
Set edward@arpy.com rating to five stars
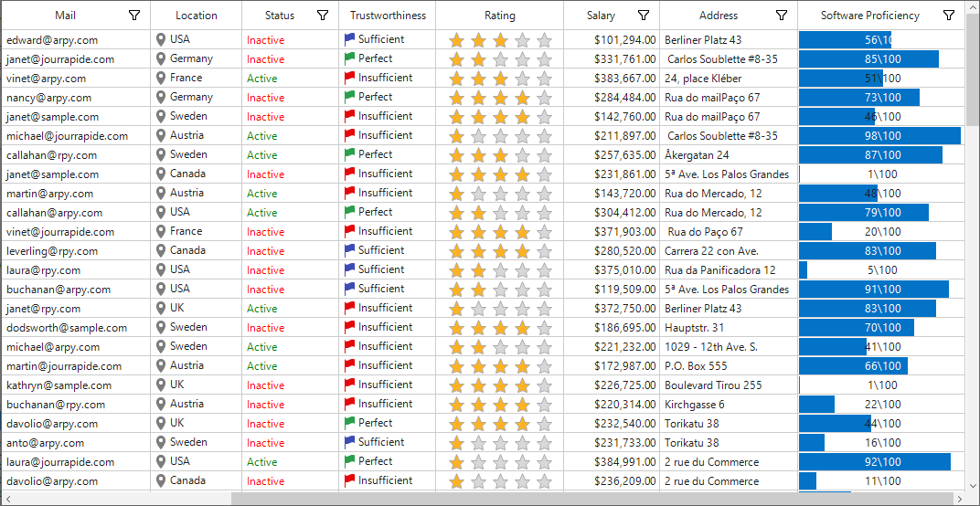[x=544, y=41]
